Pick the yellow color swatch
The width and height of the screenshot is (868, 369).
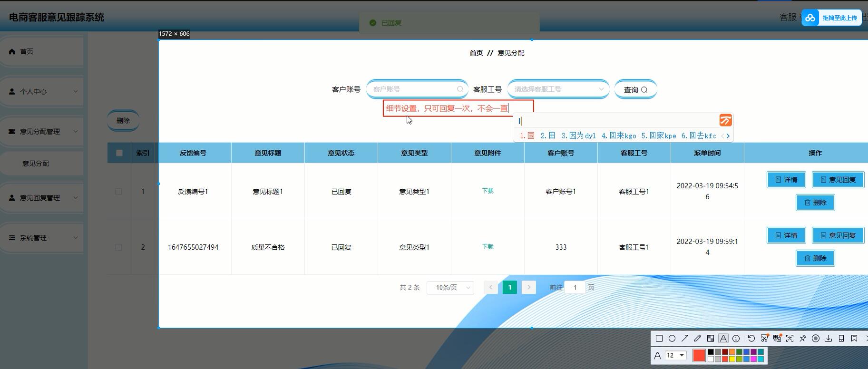click(x=732, y=359)
